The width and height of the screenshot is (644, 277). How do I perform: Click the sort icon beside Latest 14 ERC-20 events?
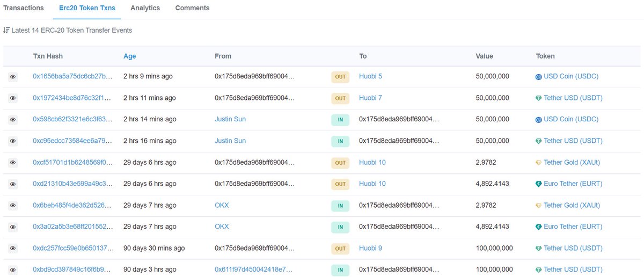click(x=6, y=30)
